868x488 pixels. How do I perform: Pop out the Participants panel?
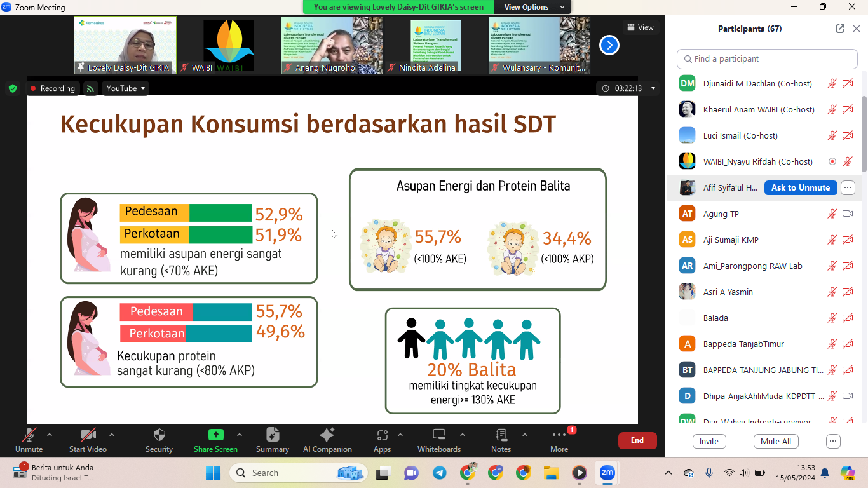[840, 29]
